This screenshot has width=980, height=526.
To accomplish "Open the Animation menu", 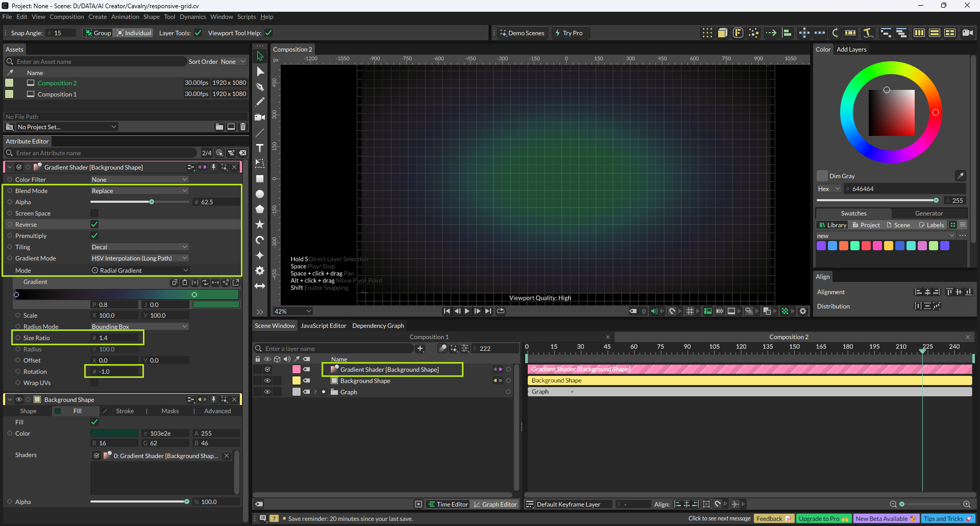I will [x=125, y=17].
